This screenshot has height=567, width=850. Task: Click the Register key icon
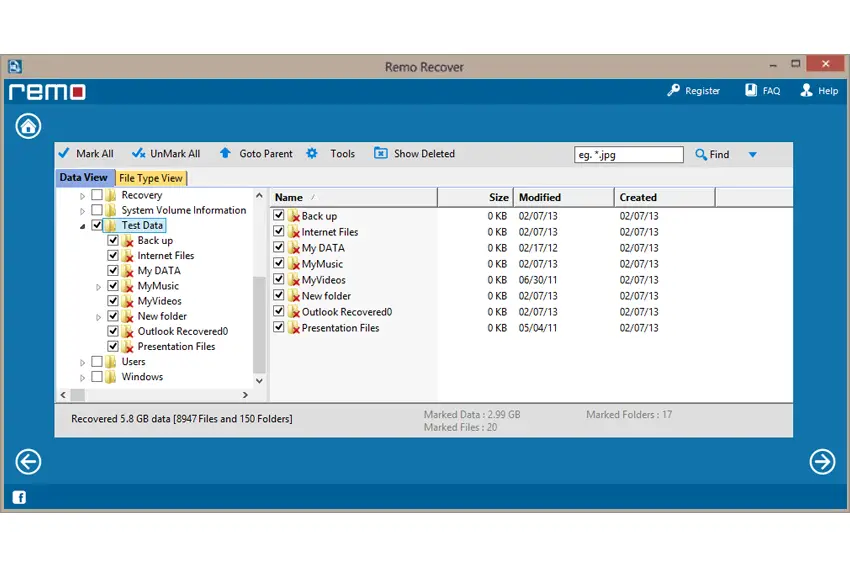point(673,91)
